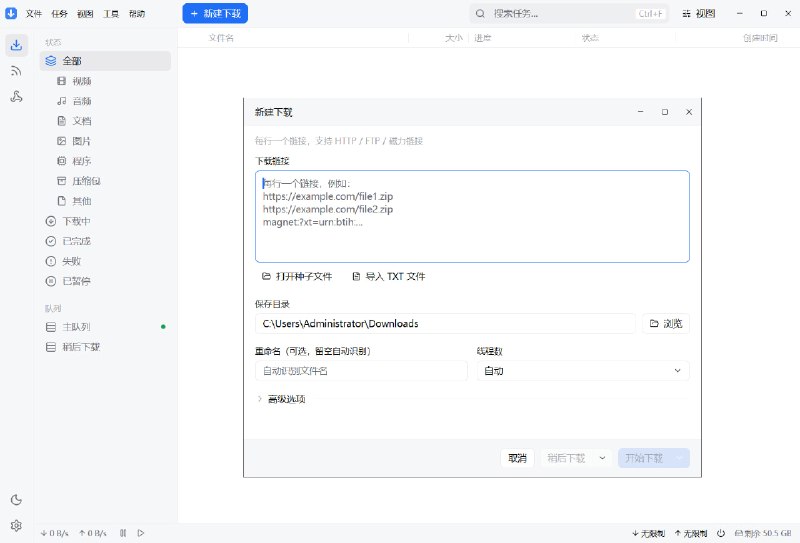
Task: Maximize the 新建下载 dialog
Action: coord(665,112)
